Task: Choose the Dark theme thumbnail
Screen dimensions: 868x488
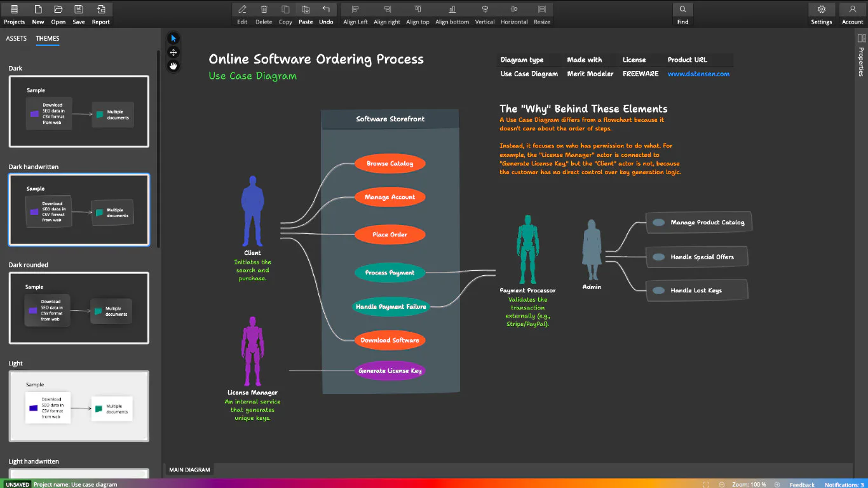Action: (79, 112)
